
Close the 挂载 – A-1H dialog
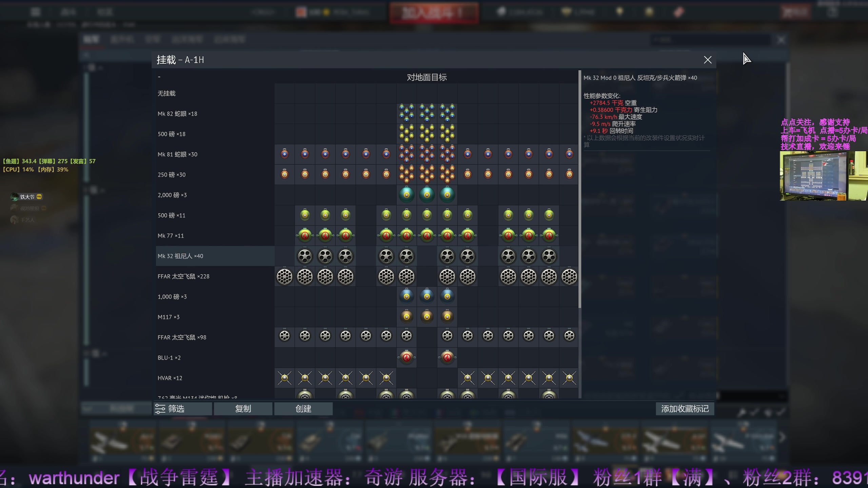coord(708,60)
